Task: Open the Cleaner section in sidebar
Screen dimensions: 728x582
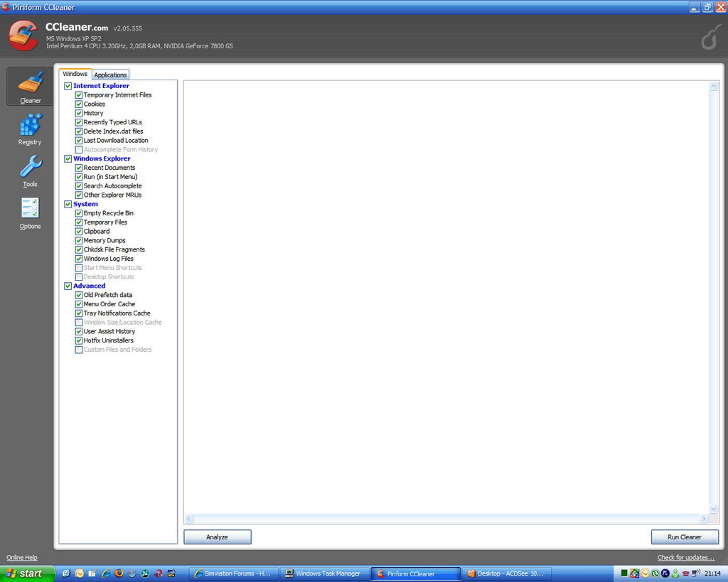Action: pos(30,87)
